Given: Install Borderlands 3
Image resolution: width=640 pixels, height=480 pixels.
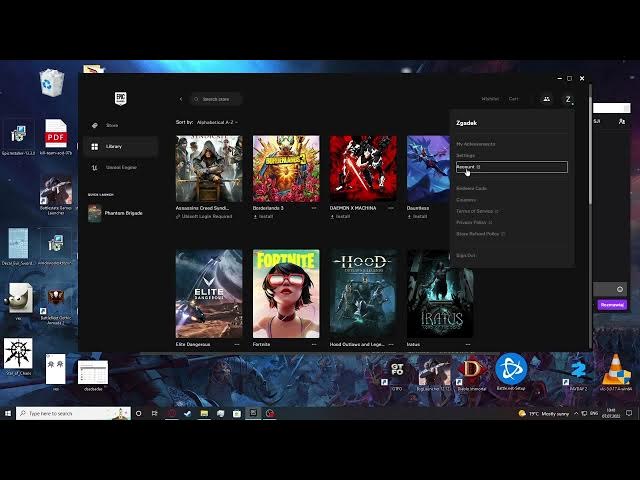Looking at the screenshot, I should click(x=263, y=216).
